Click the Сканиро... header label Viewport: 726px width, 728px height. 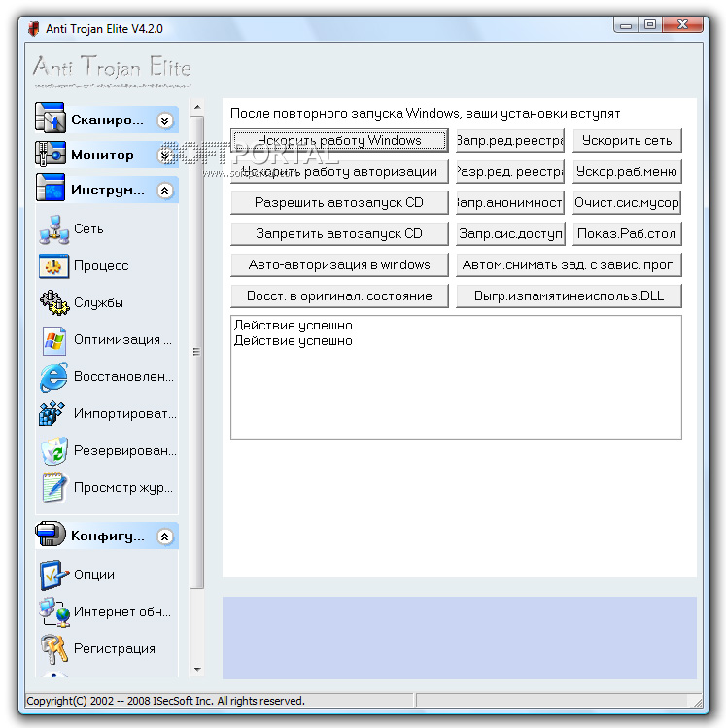pos(107,121)
